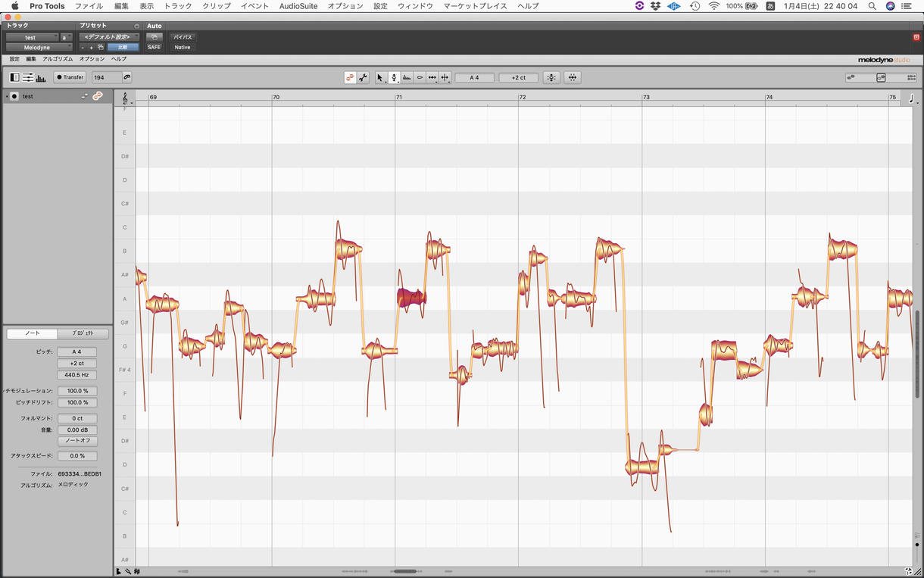Click the toolbar +2 ct field
This screenshot has height=578, width=924.
click(518, 77)
